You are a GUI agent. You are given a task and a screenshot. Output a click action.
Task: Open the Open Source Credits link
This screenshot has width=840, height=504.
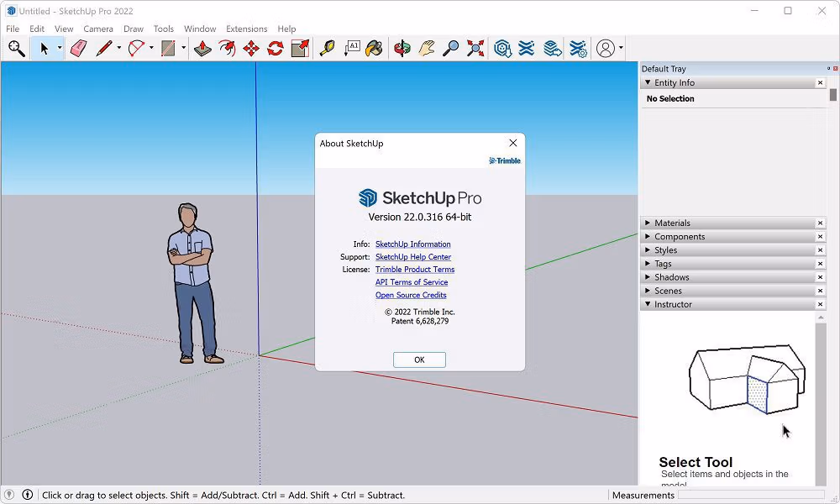coord(411,295)
